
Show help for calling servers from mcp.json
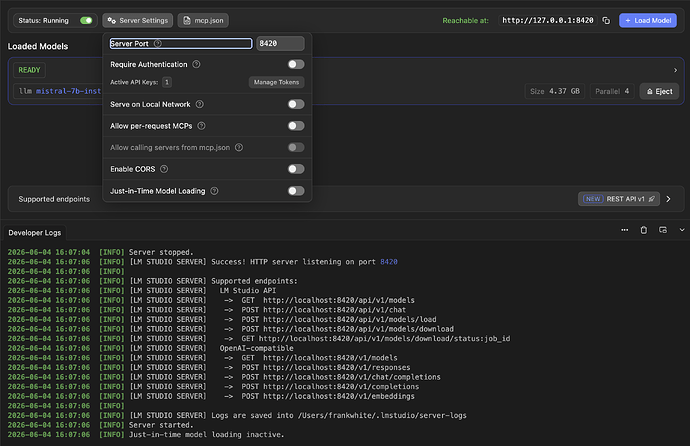[x=239, y=147]
